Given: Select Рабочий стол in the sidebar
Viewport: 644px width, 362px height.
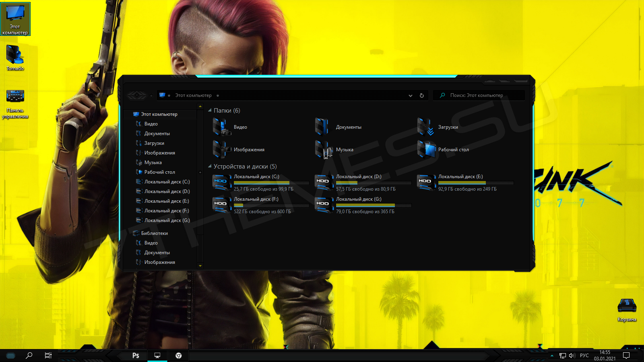Looking at the screenshot, I should click(160, 172).
